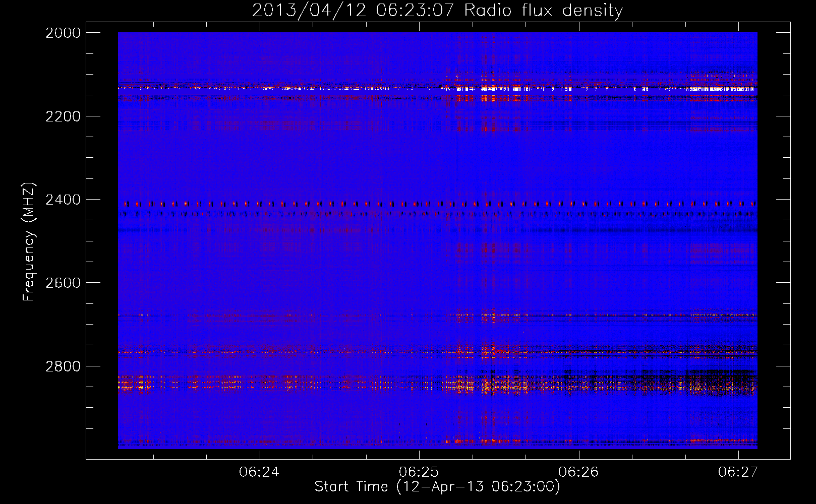Screen dimensions: 816x504
Task: Click the 2800 frequency tick label
Action: pyautogui.click(x=63, y=366)
